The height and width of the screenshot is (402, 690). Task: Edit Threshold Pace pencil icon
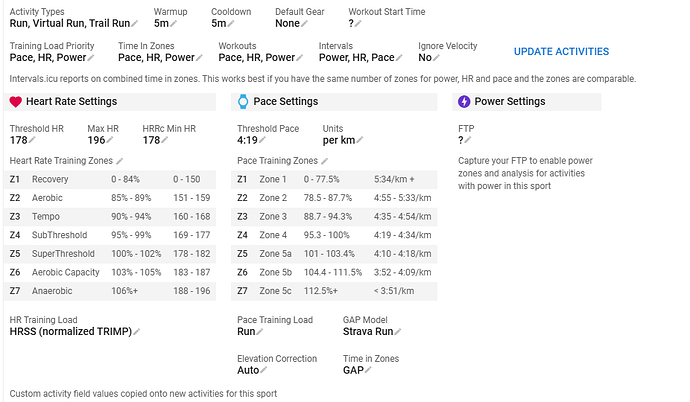tap(263, 141)
